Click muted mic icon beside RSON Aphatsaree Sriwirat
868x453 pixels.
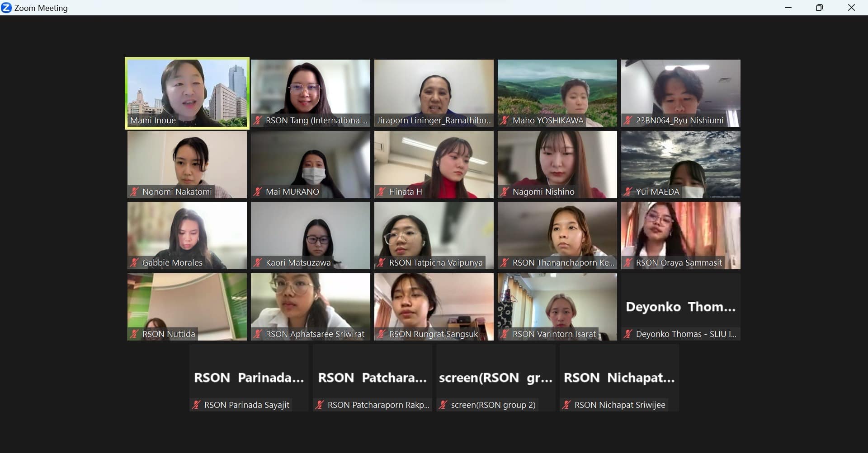coord(258,334)
